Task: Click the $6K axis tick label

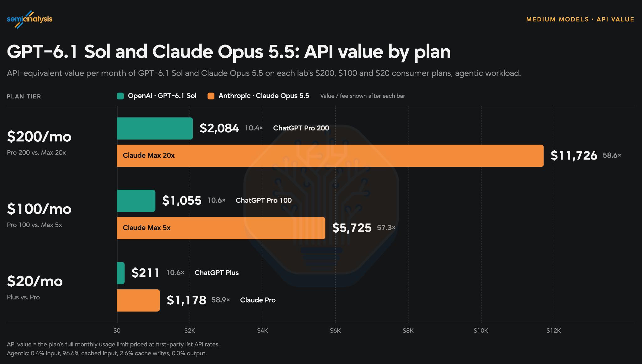Action: pyautogui.click(x=335, y=331)
